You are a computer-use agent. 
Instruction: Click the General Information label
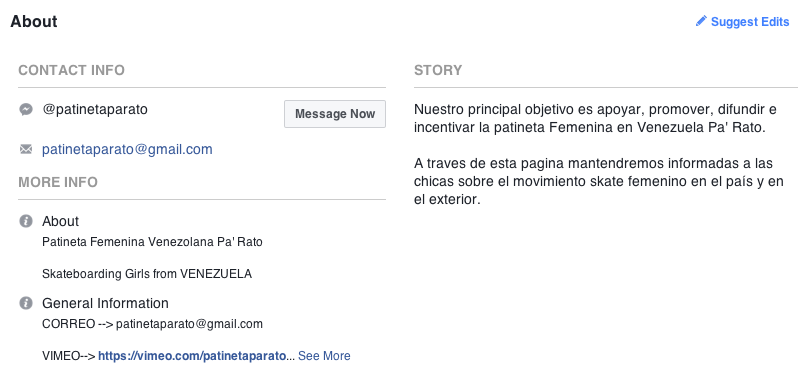pos(105,303)
